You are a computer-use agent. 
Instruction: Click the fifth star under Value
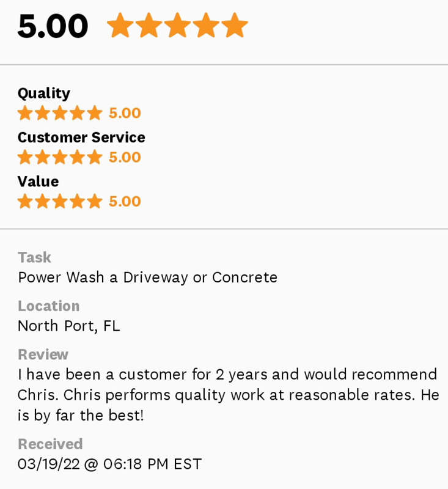(x=94, y=201)
